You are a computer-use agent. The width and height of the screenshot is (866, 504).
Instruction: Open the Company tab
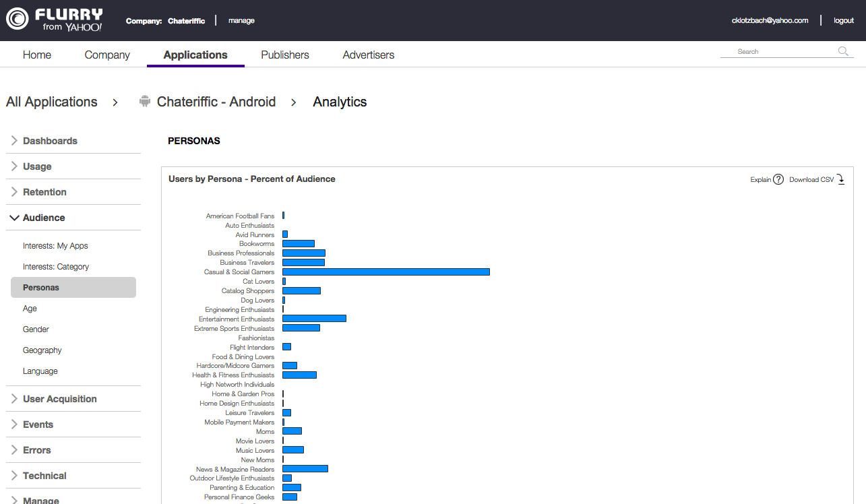106,55
